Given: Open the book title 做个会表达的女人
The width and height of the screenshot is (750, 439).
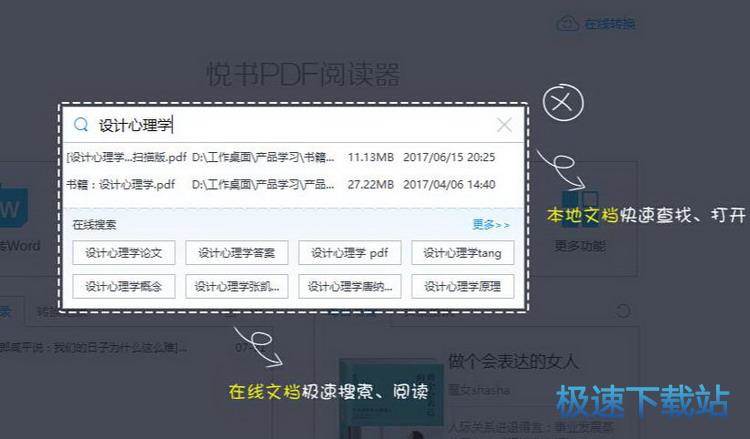Looking at the screenshot, I should (513, 362).
